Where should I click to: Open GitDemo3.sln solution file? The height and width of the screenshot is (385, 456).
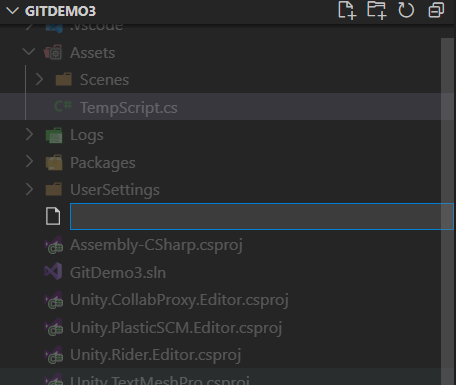pyautogui.click(x=118, y=273)
